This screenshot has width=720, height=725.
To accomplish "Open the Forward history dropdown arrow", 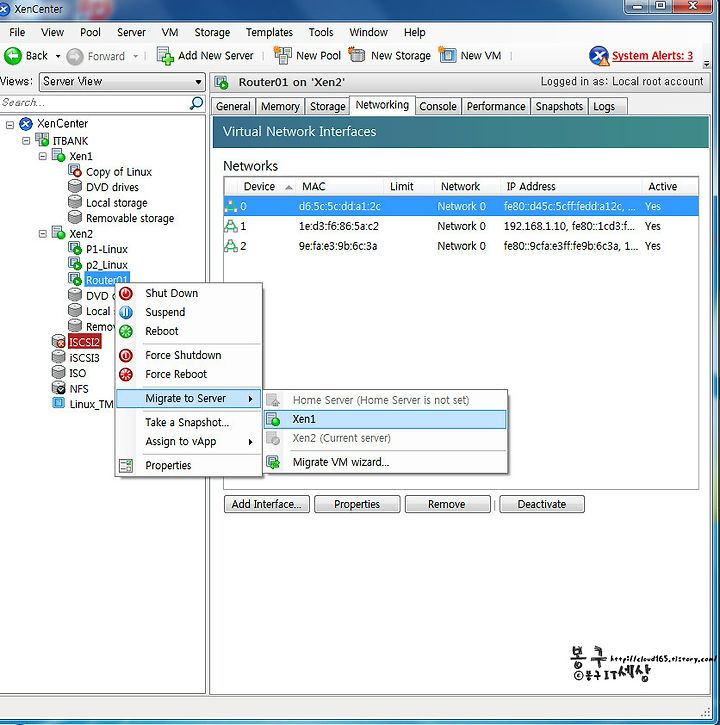I will [135, 56].
